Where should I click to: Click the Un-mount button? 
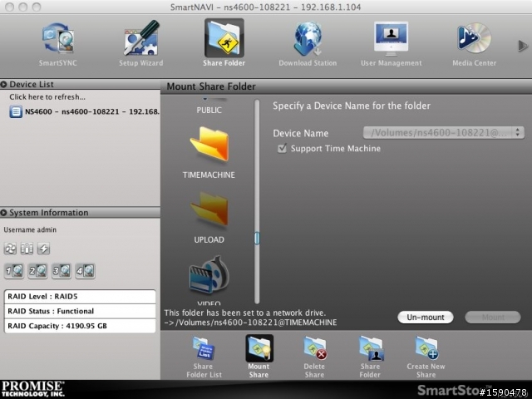(x=426, y=318)
